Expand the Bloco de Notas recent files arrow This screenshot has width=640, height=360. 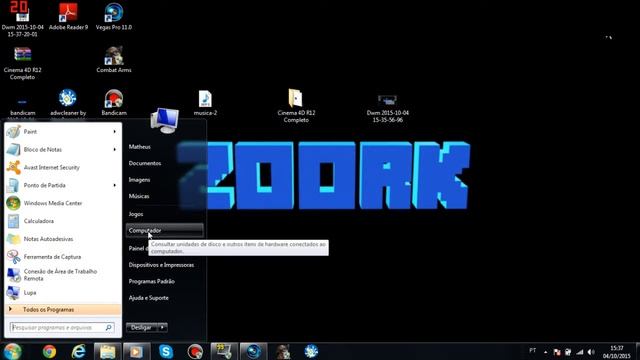[115, 149]
